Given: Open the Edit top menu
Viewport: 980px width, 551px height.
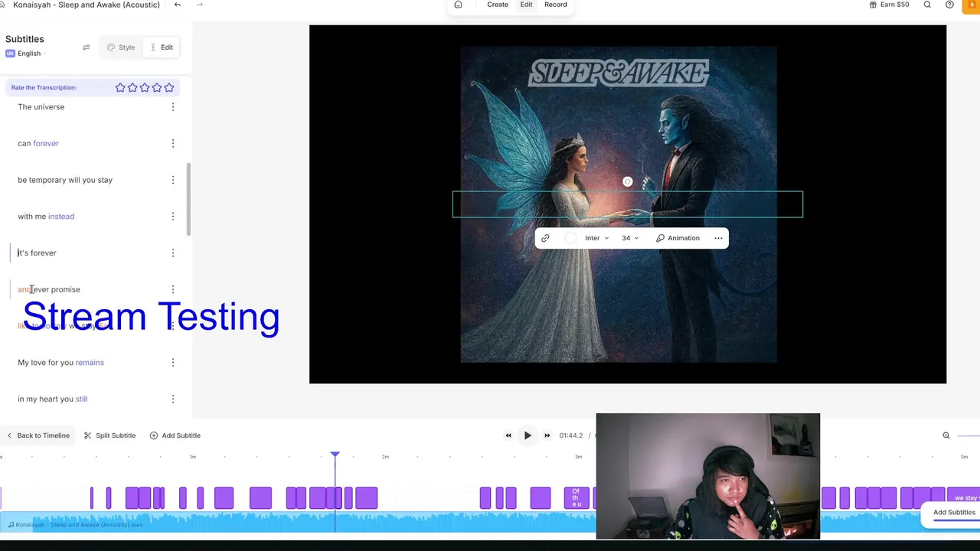Looking at the screenshot, I should tap(526, 5).
